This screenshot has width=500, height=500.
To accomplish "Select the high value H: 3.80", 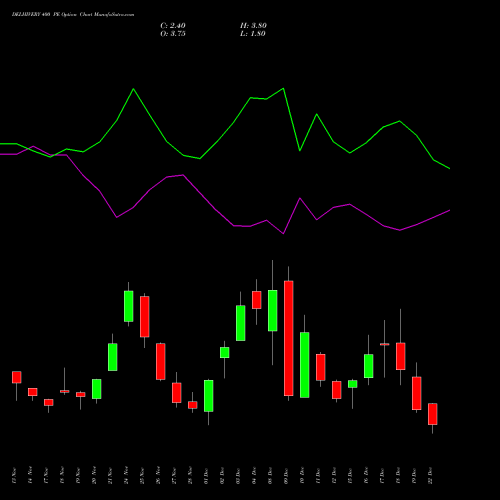I will pos(253,26).
